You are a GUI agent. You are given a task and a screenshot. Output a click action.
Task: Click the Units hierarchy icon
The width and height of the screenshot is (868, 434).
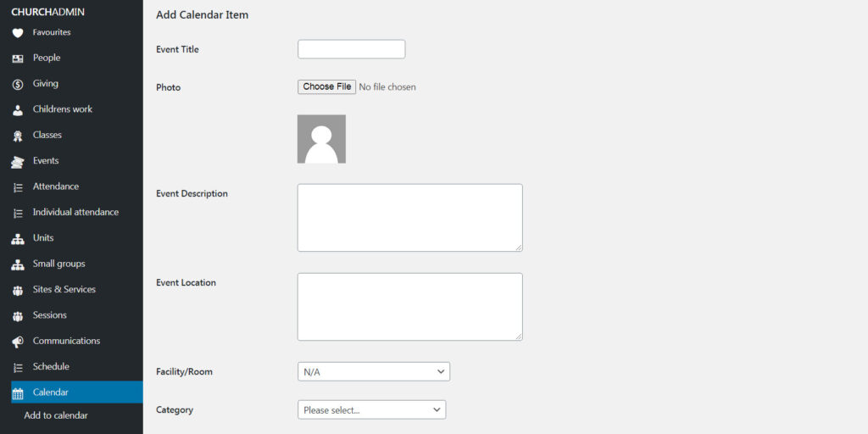tap(18, 238)
